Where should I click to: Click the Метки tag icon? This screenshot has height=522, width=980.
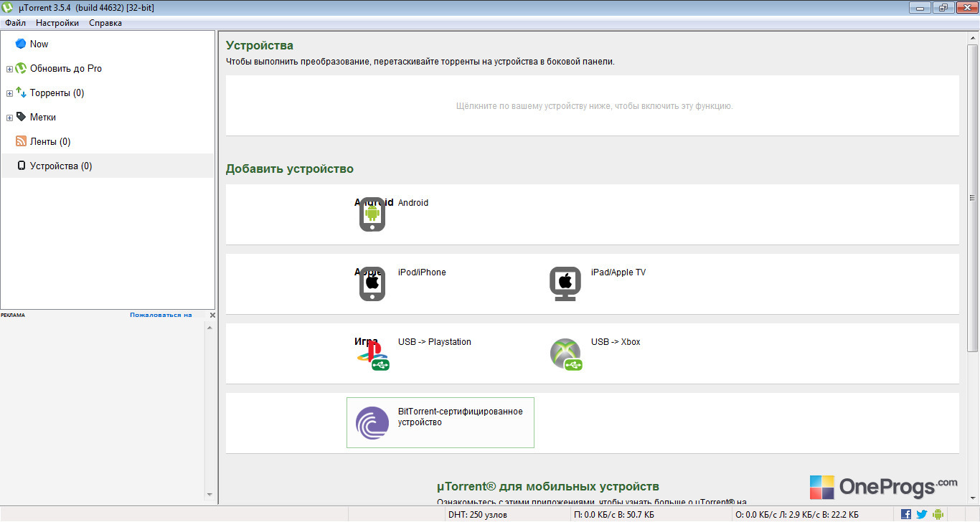(x=21, y=117)
